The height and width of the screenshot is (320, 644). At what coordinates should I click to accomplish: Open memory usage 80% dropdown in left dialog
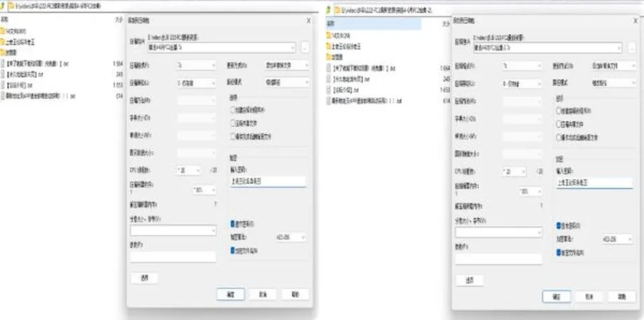coord(204,191)
